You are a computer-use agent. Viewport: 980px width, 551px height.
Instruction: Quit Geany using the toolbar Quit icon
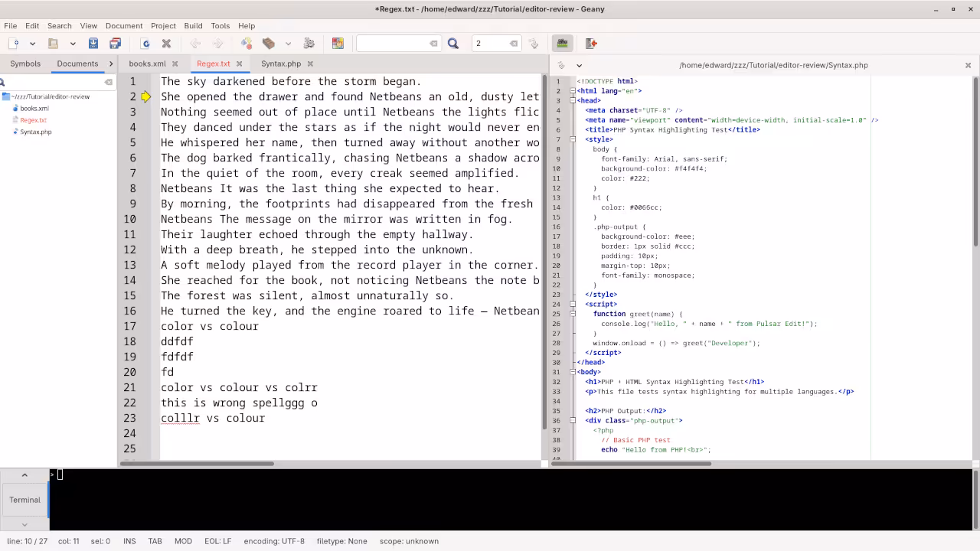coord(590,43)
